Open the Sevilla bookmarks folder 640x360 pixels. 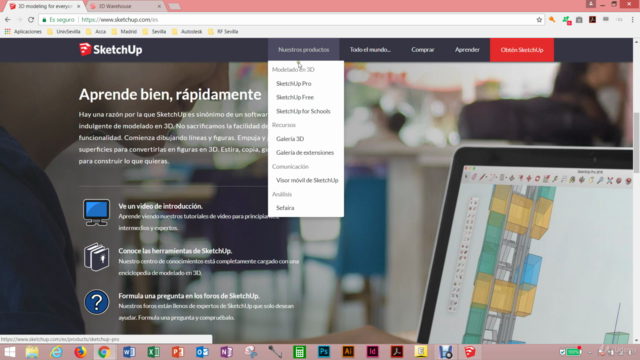pyautogui.click(x=155, y=31)
